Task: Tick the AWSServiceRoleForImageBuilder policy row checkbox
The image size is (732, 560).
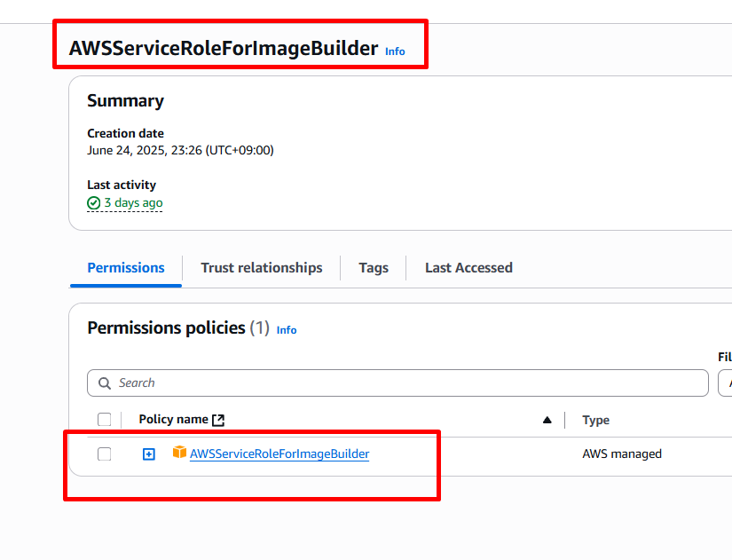Action: 105,454
